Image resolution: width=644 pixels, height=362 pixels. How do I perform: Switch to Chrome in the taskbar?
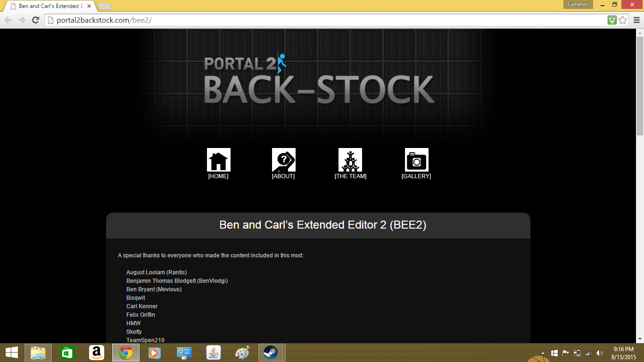(126, 353)
